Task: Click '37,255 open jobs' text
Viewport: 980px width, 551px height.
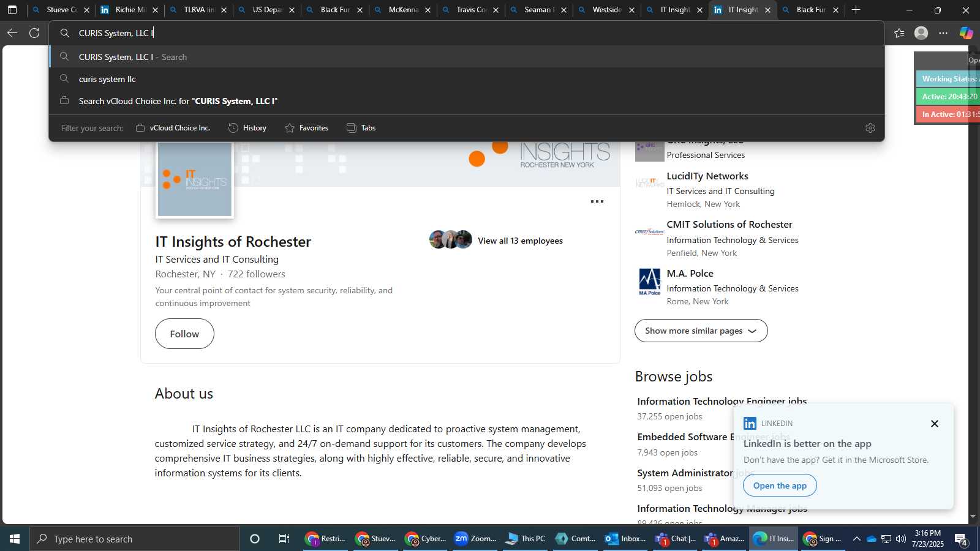Action: [669, 416]
